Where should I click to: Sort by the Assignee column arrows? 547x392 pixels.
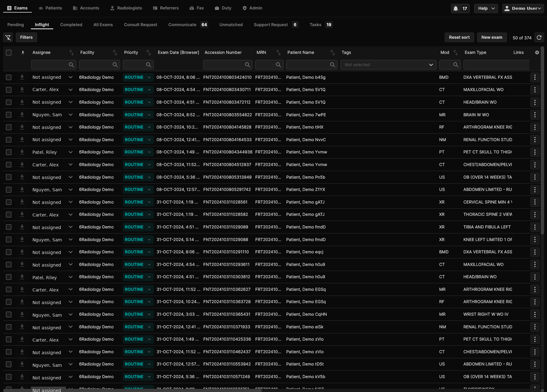[72, 53]
